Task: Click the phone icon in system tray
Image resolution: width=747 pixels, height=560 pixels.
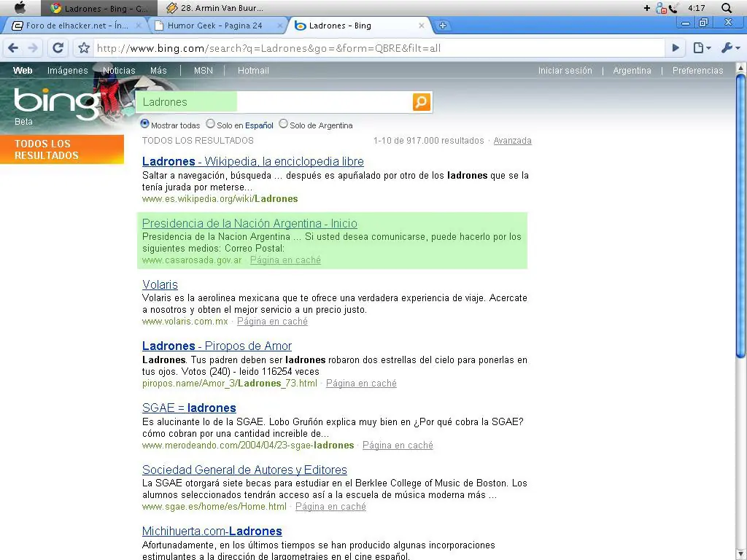Action: pos(673,8)
